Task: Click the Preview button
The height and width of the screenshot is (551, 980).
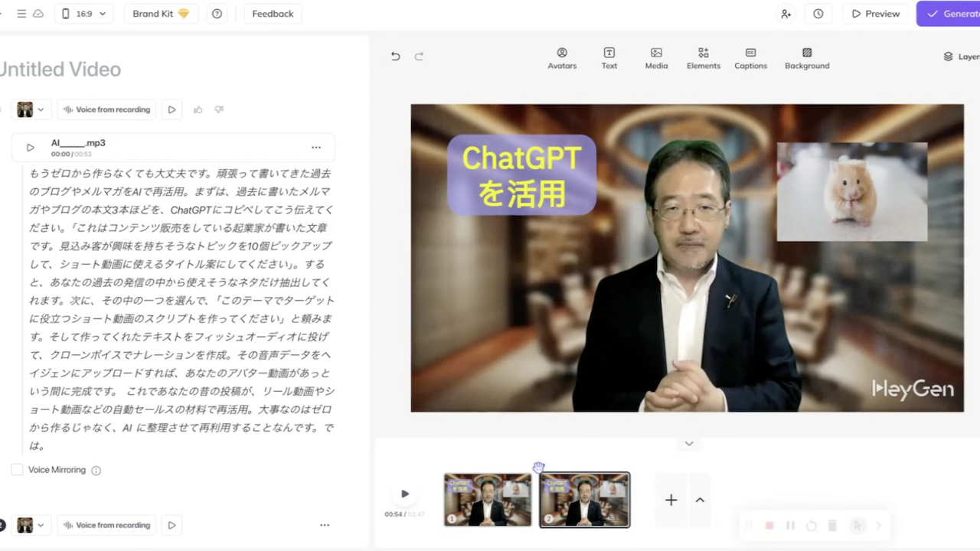Action: [876, 14]
